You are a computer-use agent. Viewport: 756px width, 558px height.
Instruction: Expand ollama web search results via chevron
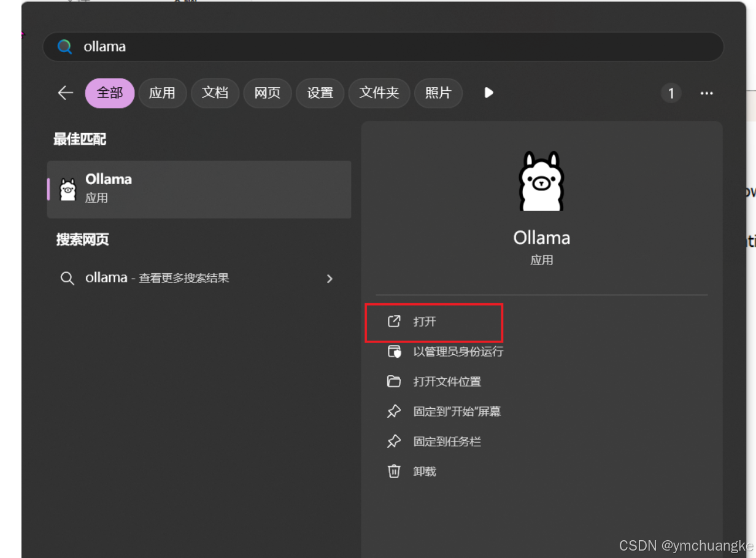click(330, 278)
